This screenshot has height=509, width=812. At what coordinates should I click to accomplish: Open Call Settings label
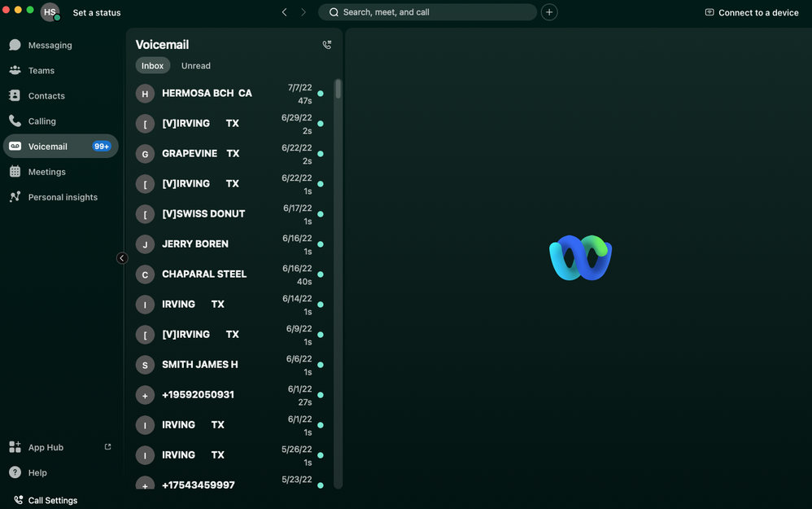53,500
